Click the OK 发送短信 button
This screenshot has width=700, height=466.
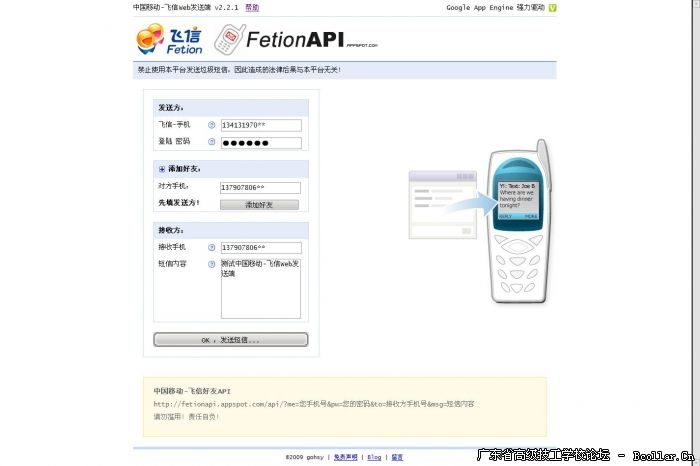(231, 340)
